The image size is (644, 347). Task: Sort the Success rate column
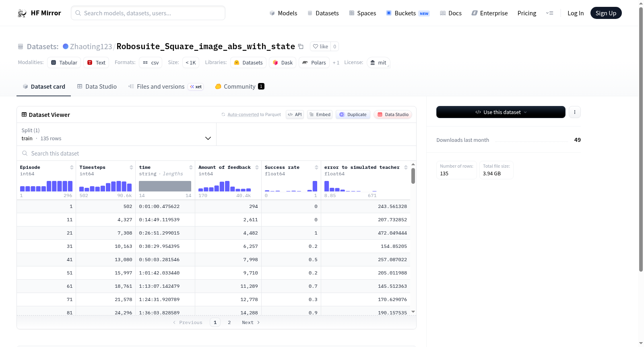(x=316, y=167)
